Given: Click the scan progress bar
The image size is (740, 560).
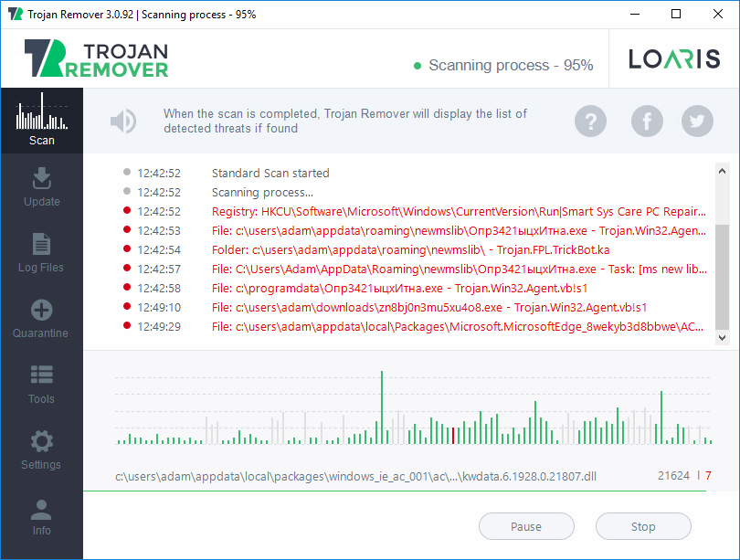Looking at the screenshot, I should pyautogui.click(x=395, y=491).
